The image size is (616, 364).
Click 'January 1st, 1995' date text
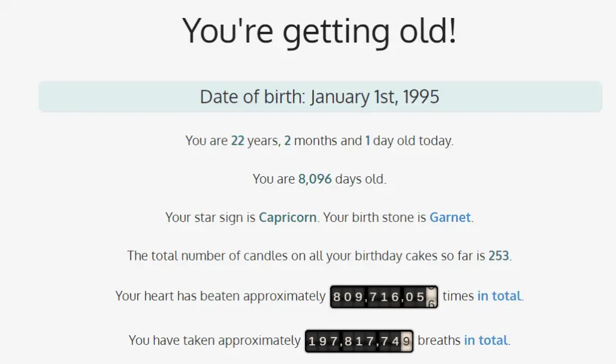pyautogui.click(x=375, y=97)
